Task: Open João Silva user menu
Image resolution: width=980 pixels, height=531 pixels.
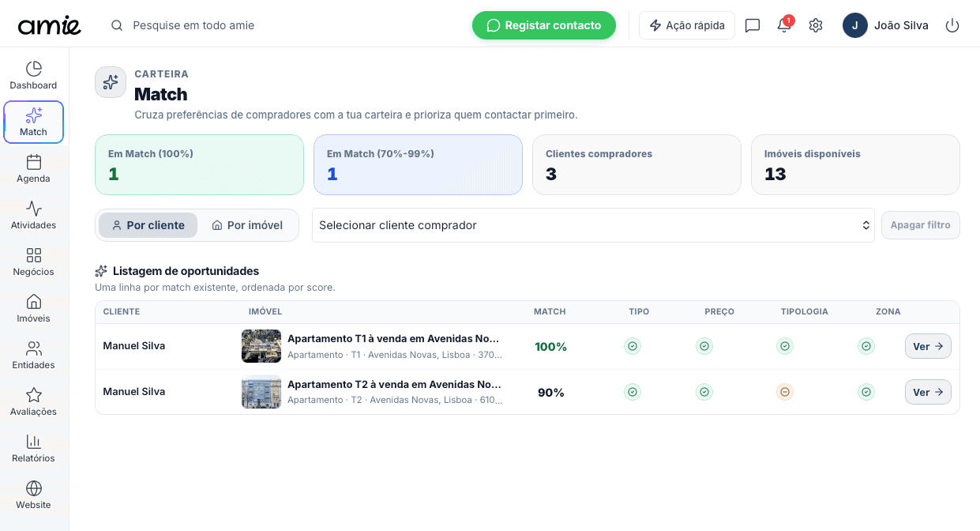Action: tap(885, 25)
